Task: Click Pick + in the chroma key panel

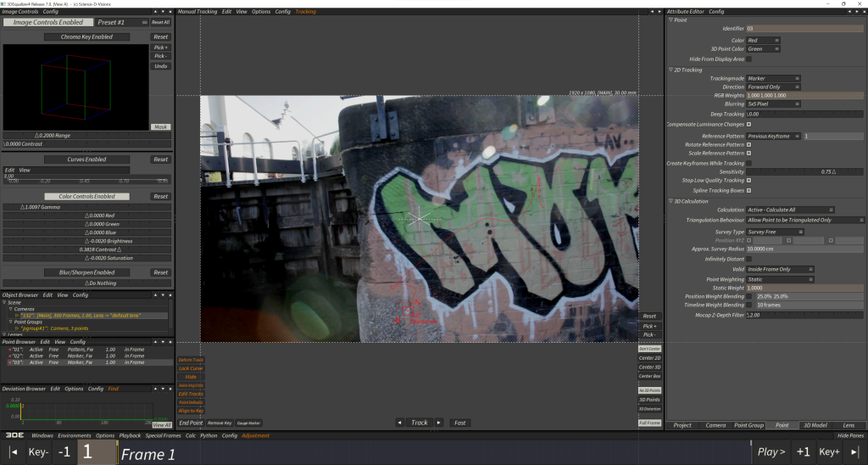Action: coord(160,48)
